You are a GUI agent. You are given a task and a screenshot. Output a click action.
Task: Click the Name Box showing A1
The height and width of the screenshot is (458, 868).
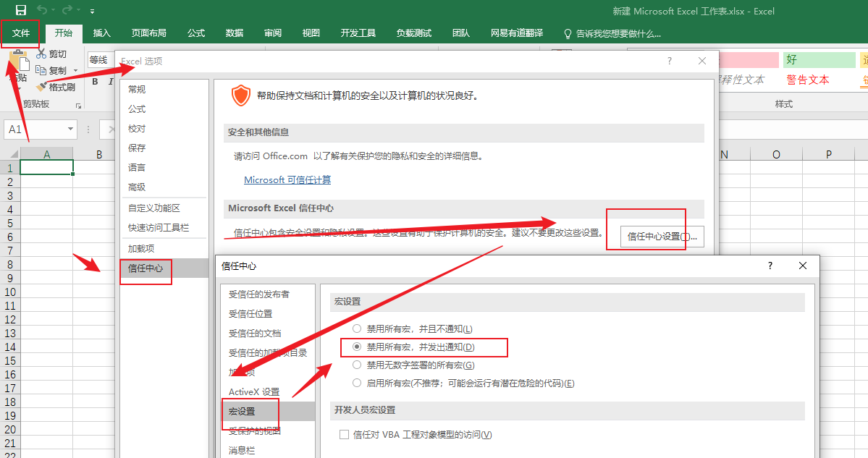click(x=35, y=130)
